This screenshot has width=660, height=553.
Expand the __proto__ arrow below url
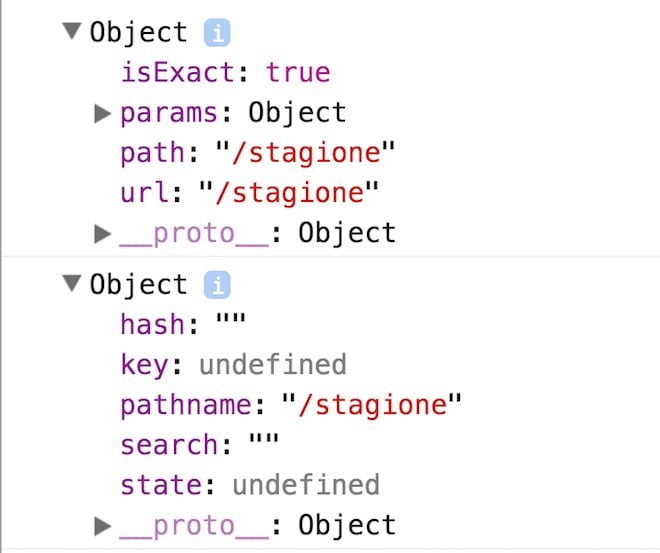[x=102, y=234]
